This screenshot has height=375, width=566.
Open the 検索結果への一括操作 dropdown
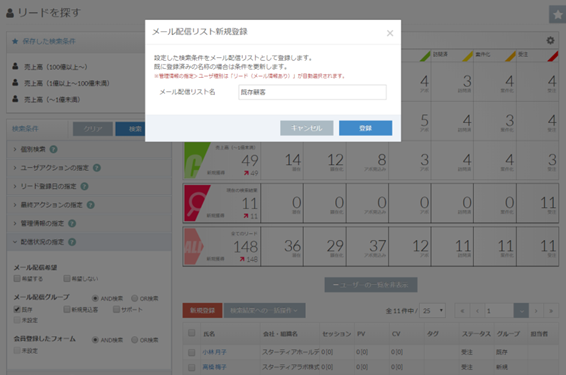point(264,310)
